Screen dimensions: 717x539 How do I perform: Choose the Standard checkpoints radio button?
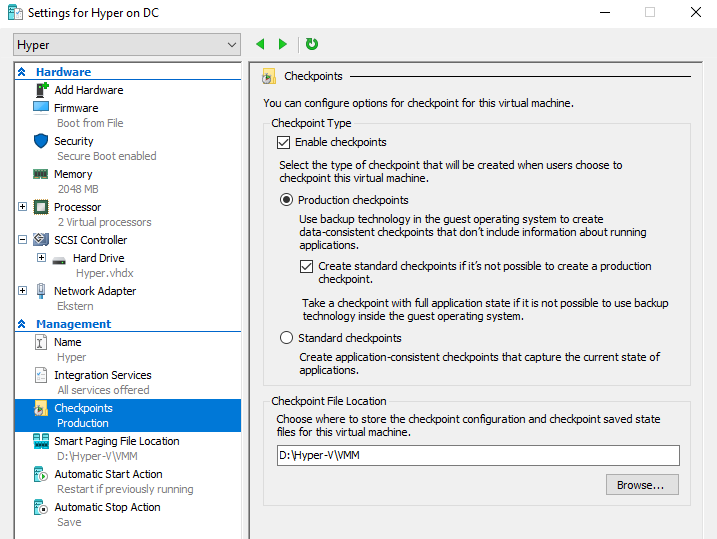click(287, 338)
